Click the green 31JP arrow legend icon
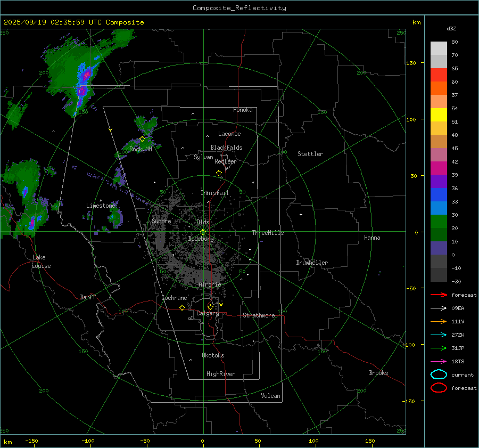Screen dimensions: 479x448 tap(439, 348)
